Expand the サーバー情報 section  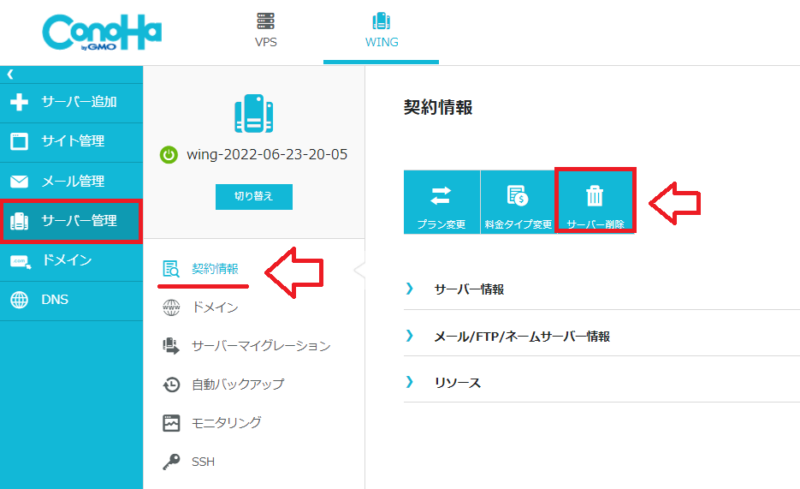click(468, 289)
